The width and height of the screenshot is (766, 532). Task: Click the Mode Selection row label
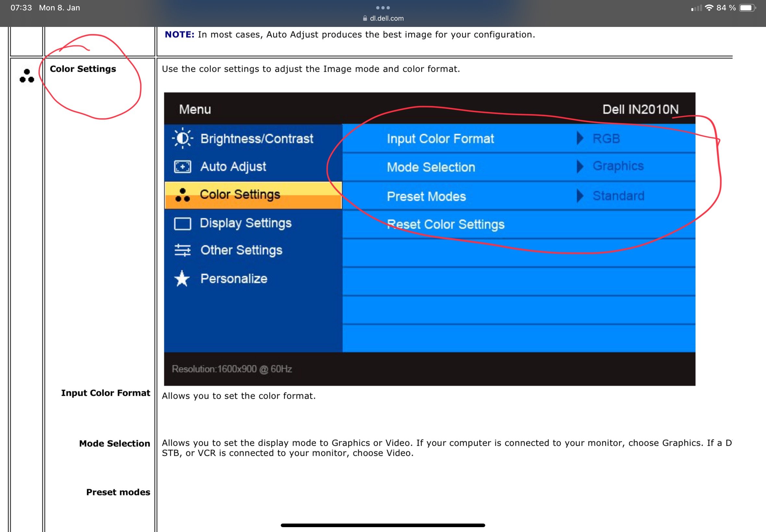pos(115,444)
